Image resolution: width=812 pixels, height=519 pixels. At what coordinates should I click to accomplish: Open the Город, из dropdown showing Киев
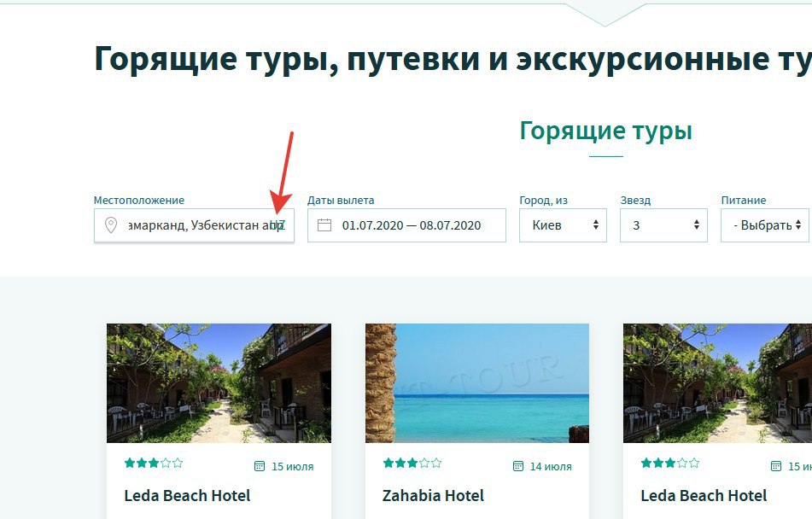[563, 225]
